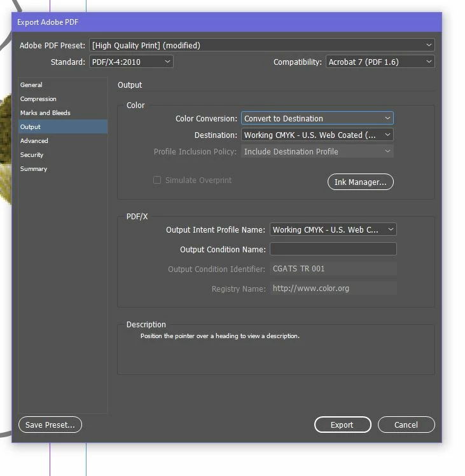The width and height of the screenshot is (465, 476).
Task: Click the Export Adobe PDF title bar
Action: [x=226, y=22]
